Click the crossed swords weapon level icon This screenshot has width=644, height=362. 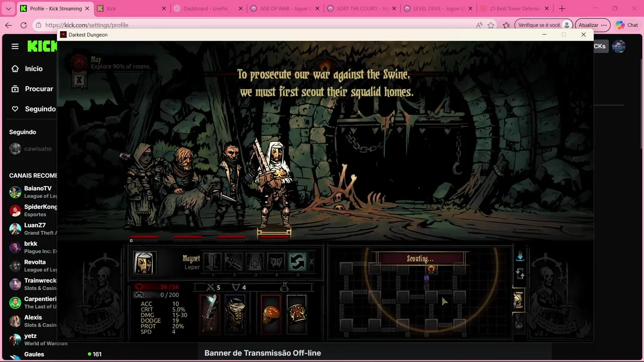coord(211,287)
